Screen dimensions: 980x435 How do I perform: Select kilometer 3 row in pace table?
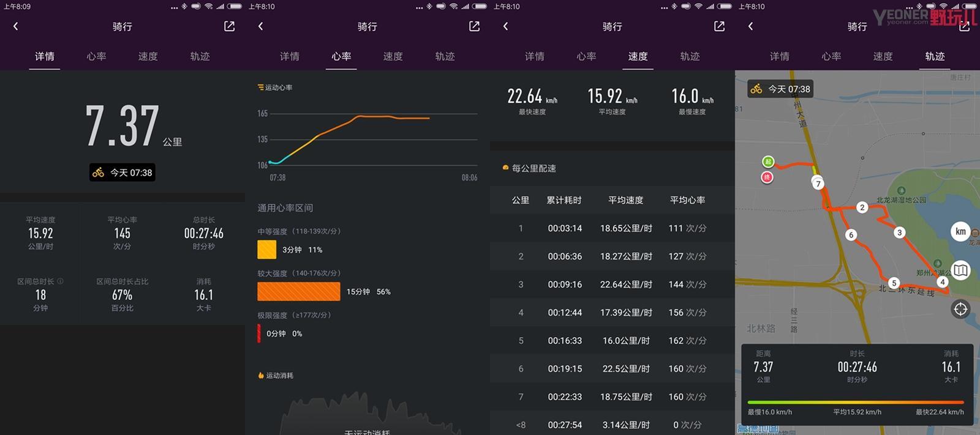(612, 284)
